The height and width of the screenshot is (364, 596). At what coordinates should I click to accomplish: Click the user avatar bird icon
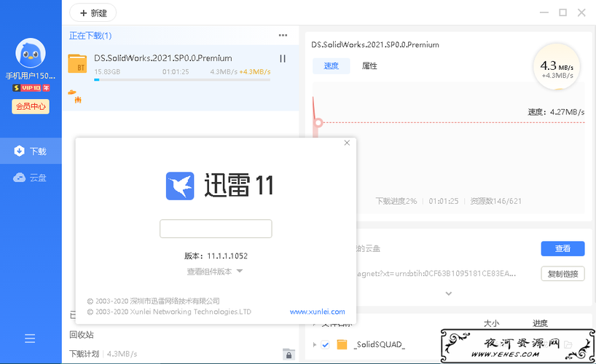[x=31, y=54]
